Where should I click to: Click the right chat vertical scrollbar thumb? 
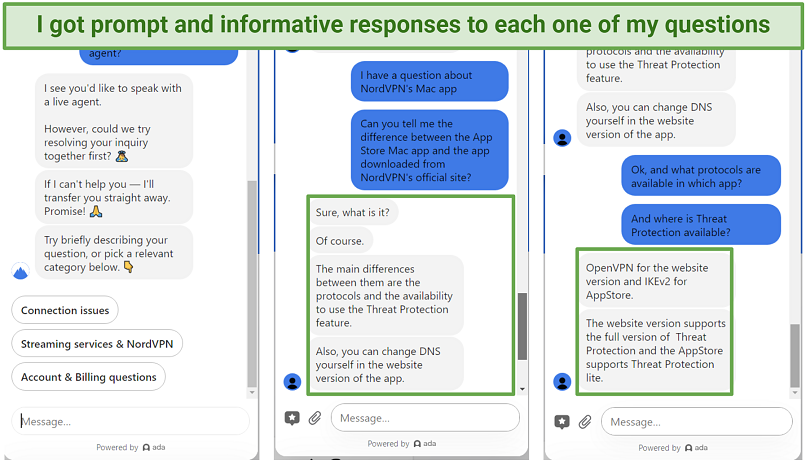[x=795, y=356]
